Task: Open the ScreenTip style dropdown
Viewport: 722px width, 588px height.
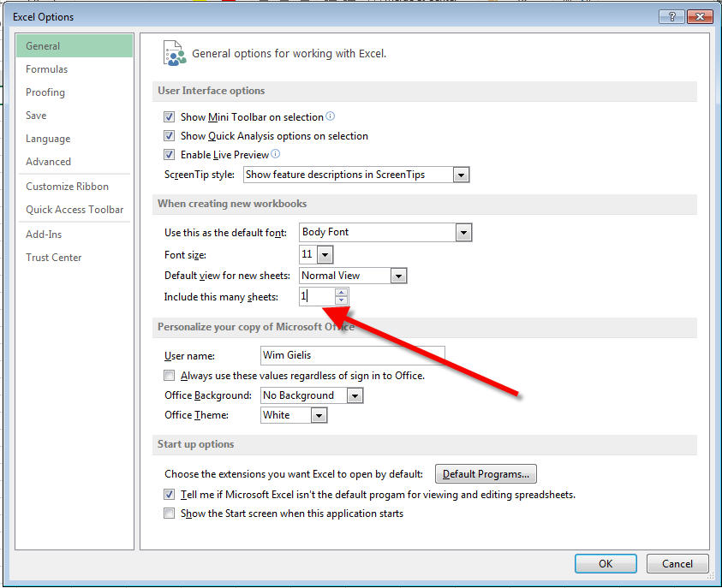Action: [x=461, y=175]
